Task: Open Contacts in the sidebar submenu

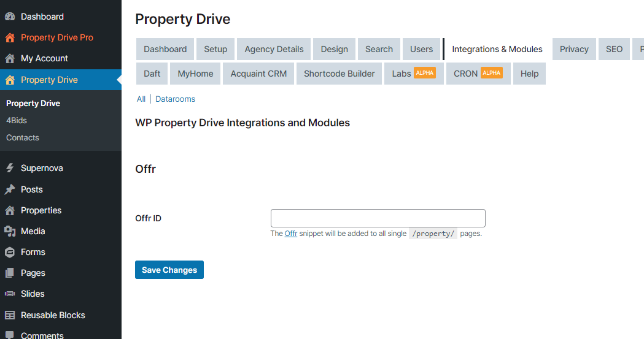Action: click(x=23, y=137)
